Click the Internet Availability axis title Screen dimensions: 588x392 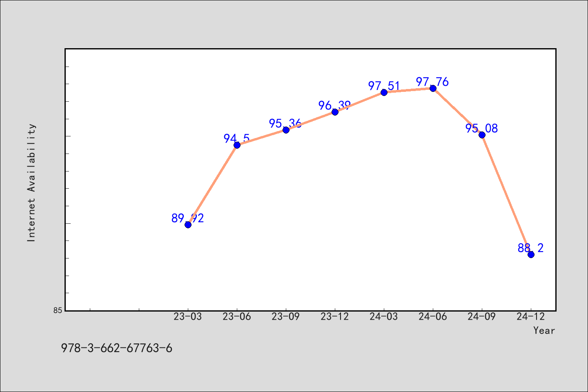point(31,183)
